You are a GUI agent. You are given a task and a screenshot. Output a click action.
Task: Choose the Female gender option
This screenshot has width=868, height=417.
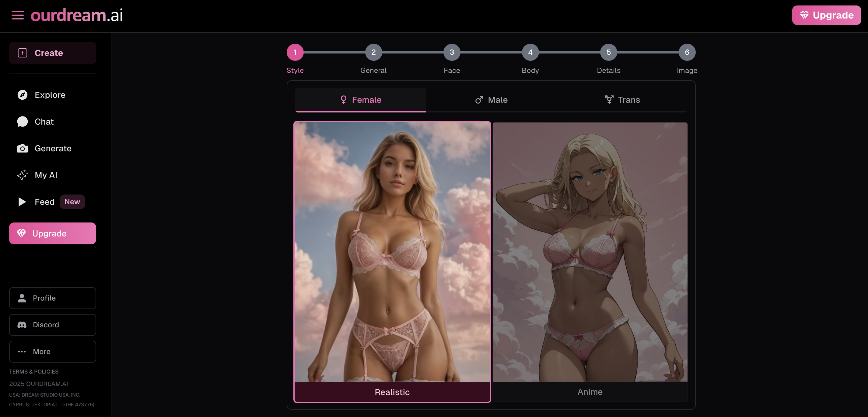(360, 100)
